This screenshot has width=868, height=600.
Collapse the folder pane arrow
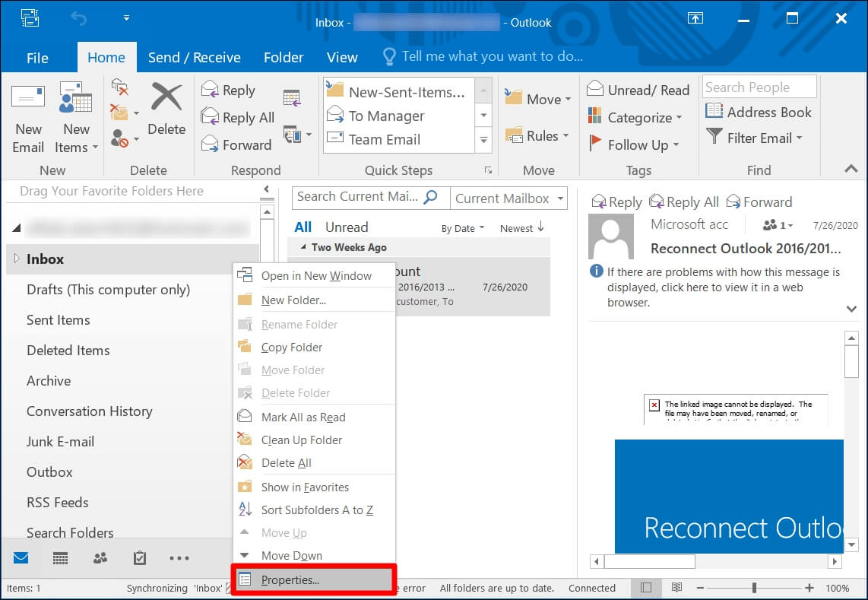(267, 189)
